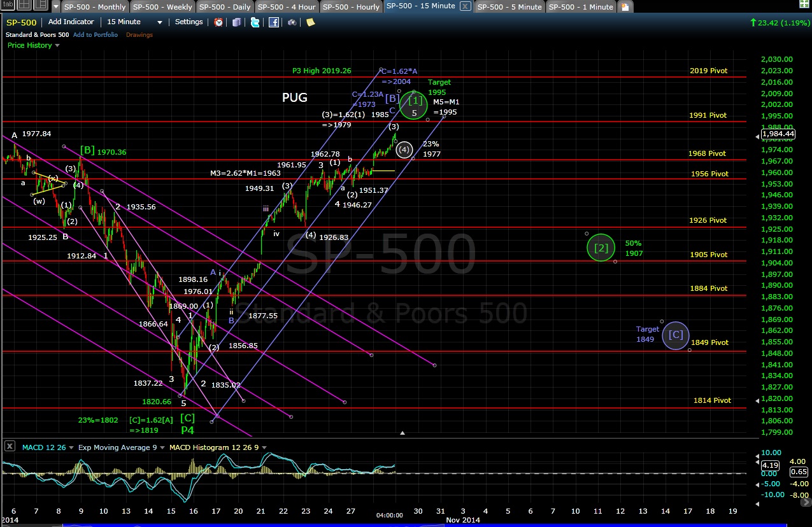The width and height of the screenshot is (812, 527).
Task: Add a new chart tab icon
Action: pyautogui.click(x=625, y=7)
